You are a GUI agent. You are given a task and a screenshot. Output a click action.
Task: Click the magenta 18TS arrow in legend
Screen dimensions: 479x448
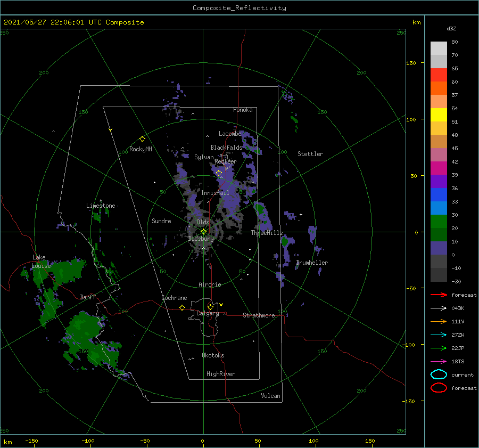click(439, 362)
